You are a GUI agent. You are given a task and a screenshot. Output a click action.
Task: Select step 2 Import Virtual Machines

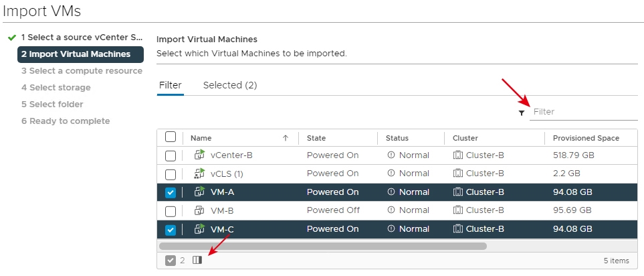(80, 54)
